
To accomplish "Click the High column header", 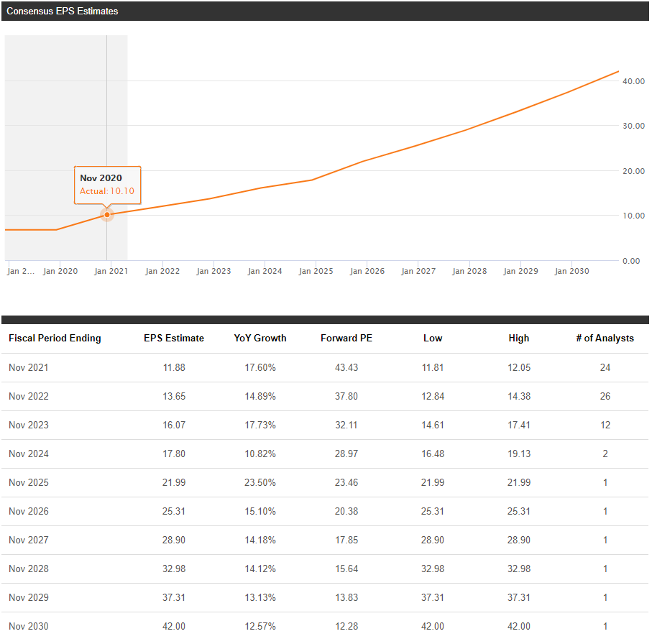I will pos(519,339).
